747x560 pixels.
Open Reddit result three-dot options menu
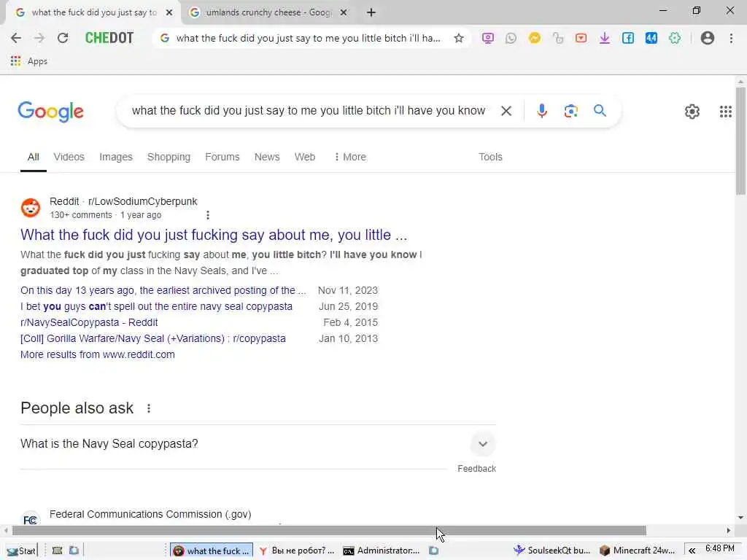coord(208,215)
